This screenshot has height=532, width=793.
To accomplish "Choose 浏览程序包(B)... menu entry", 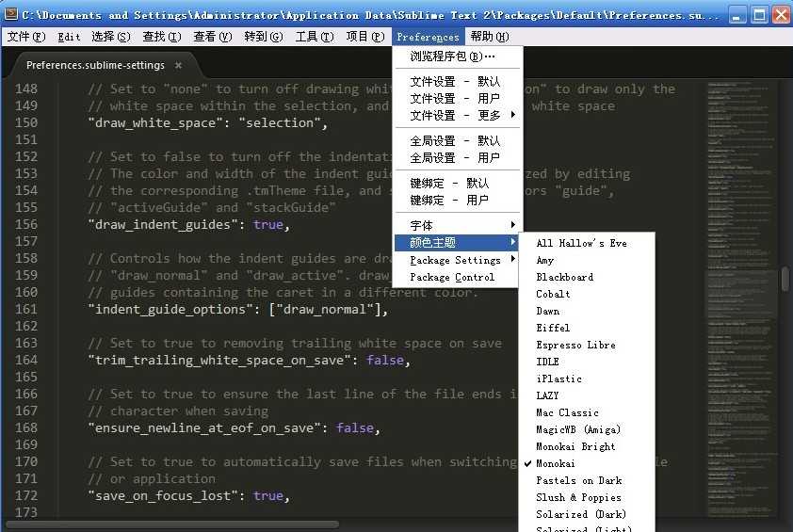I will [x=457, y=56].
